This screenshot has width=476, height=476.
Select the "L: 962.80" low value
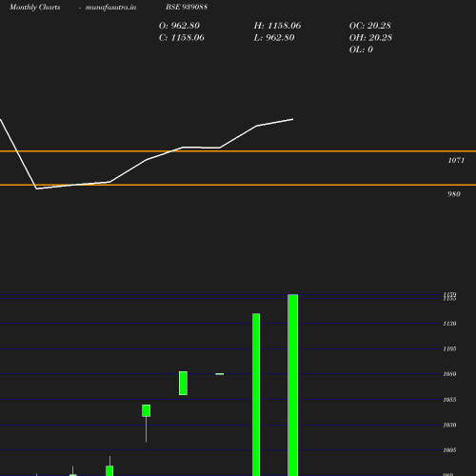point(274,38)
